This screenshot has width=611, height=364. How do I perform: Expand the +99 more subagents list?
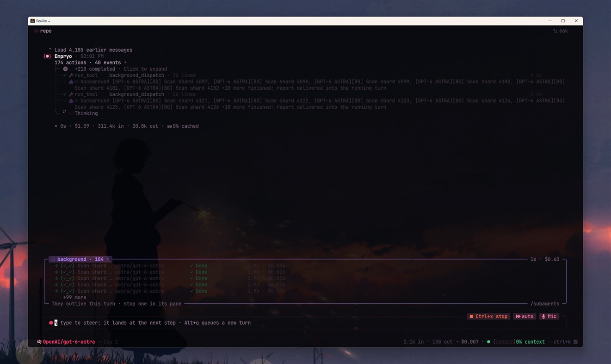pyautogui.click(x=74, y=297)
